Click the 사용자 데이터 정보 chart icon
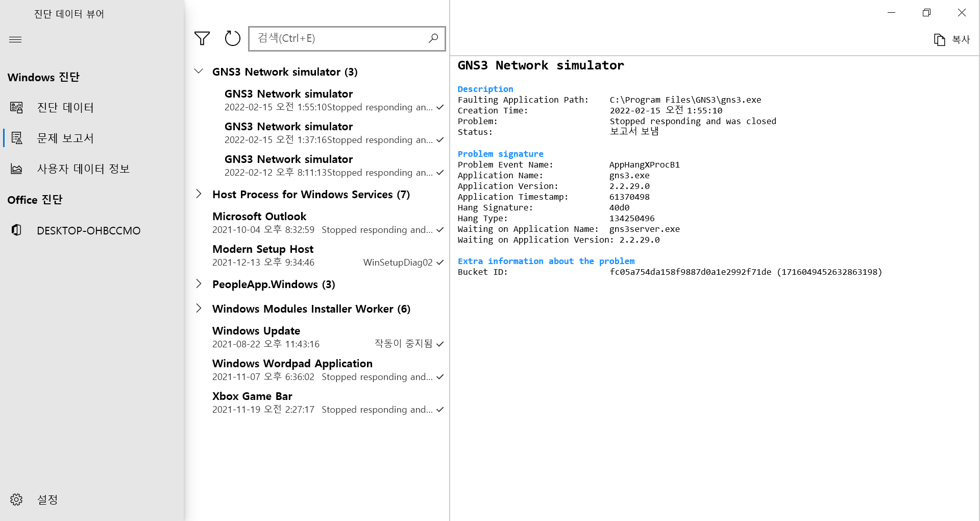 click(16, 169)
